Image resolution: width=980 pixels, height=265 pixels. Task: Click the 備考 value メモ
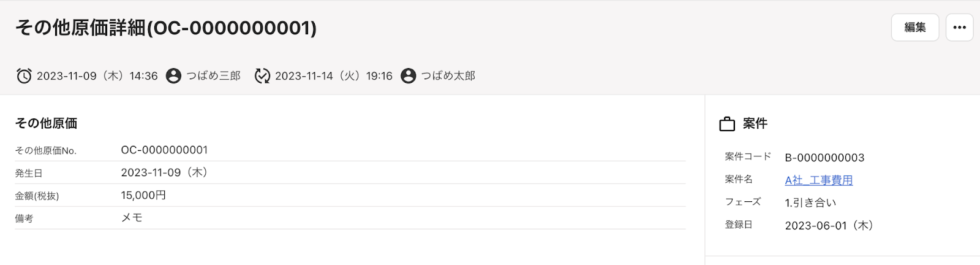click(x=132, y=218)
